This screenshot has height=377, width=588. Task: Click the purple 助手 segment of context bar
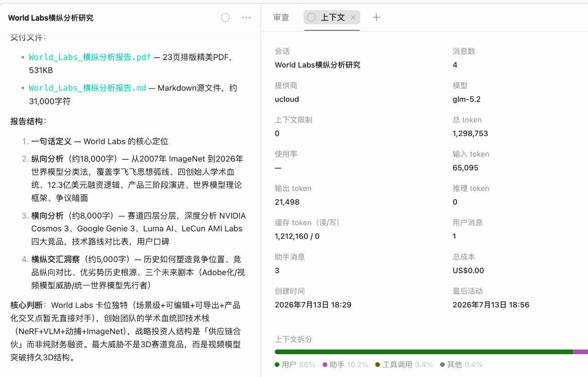[580, 352]
